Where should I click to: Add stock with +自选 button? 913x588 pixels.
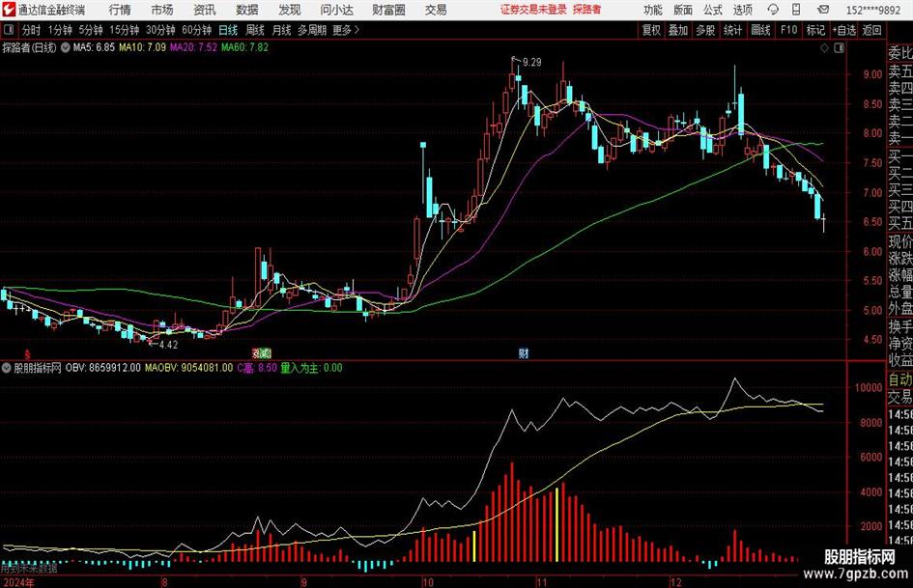pyautogui.click(x=843, y=30)
